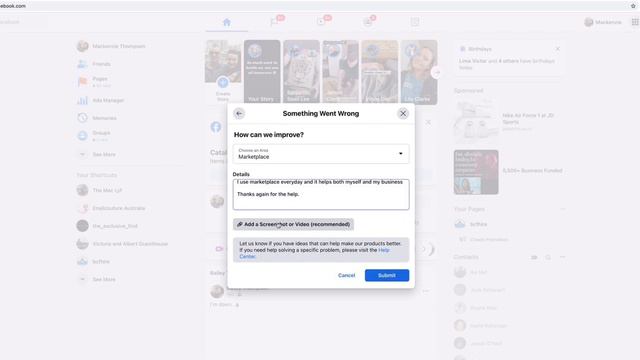
Task: Open Ads Manager from the left sidebar
Action: 101,100
